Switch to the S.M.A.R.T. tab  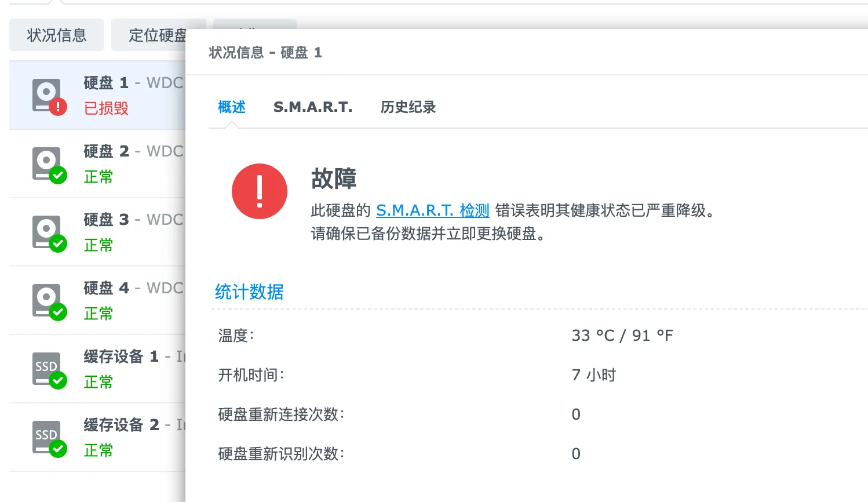coord(312,107)
